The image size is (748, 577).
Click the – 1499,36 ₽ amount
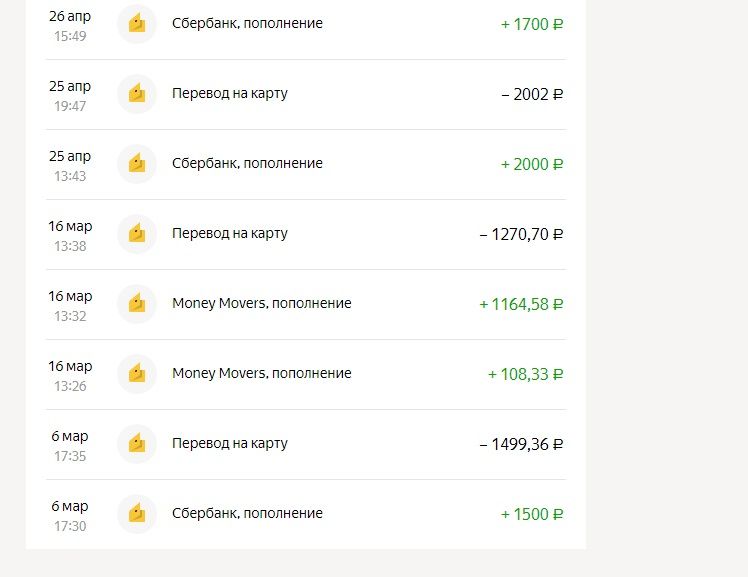pyautogui.click(x=521, y=444)
